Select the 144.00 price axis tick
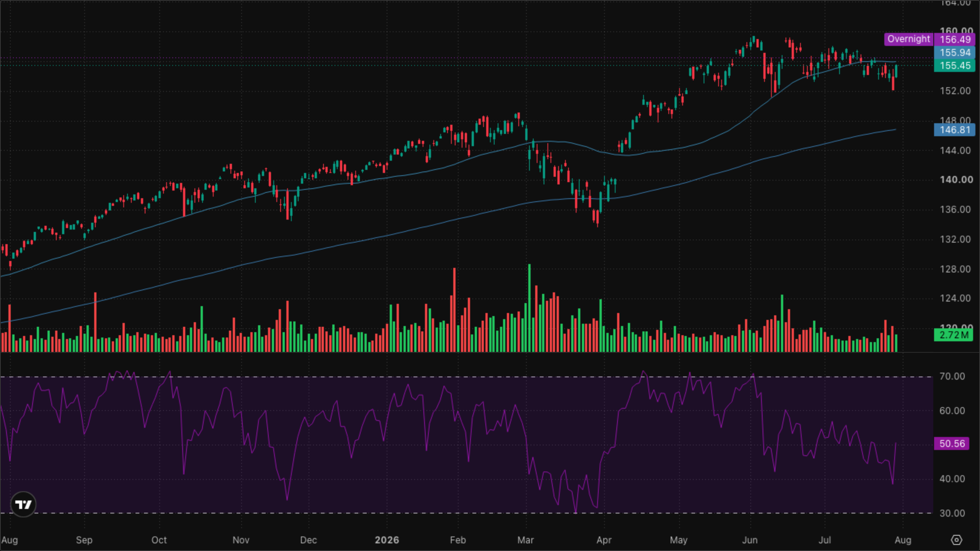 (955, 150)
